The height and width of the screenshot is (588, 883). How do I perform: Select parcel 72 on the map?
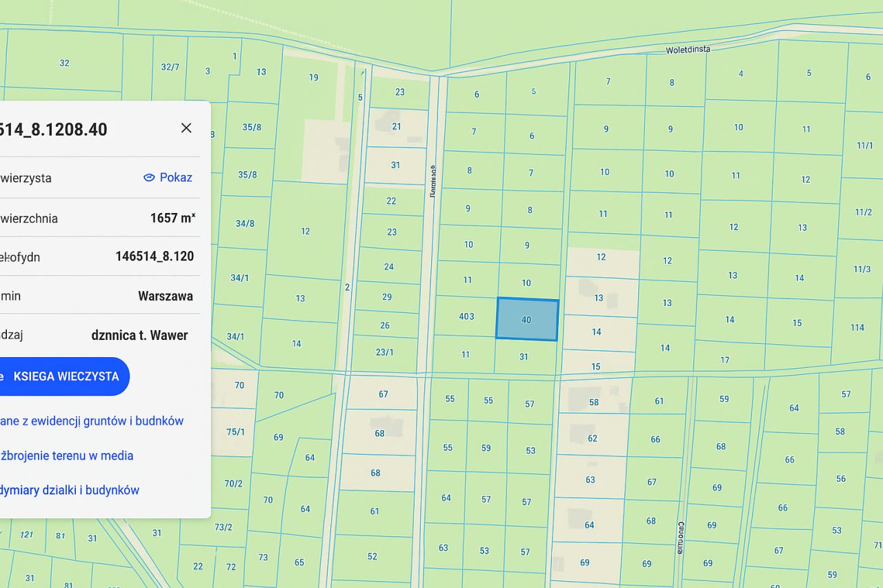231,567
